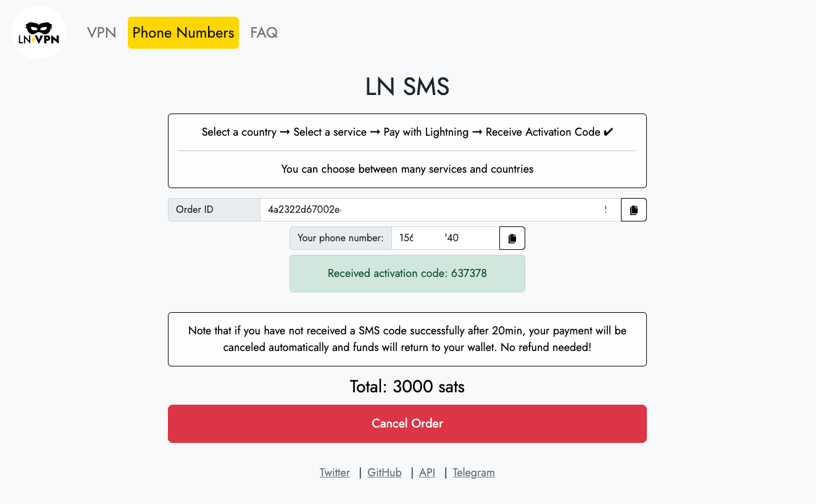
Task: Select the Phone Numbers nav item
Action: [183, 33]
